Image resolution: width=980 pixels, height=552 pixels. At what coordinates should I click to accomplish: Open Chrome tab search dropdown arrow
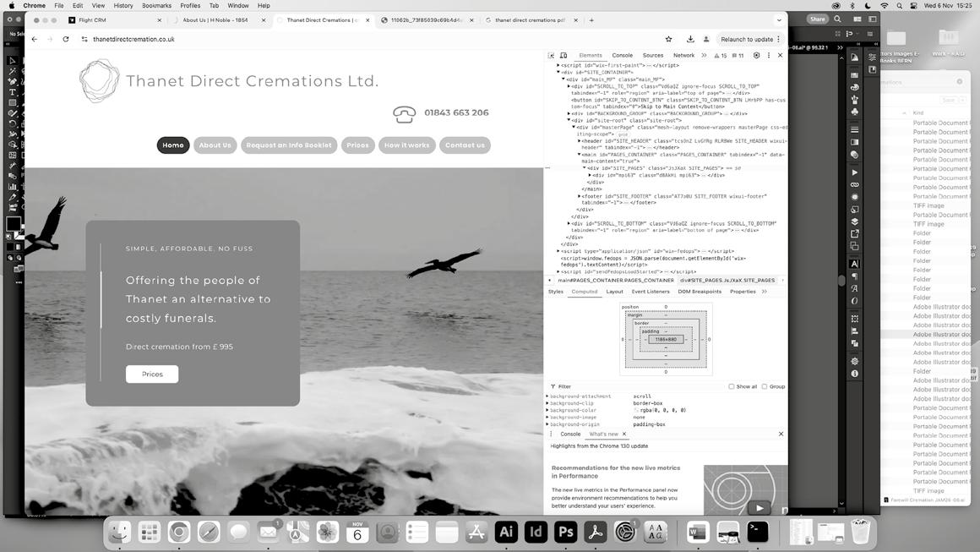tap(779, 20)
